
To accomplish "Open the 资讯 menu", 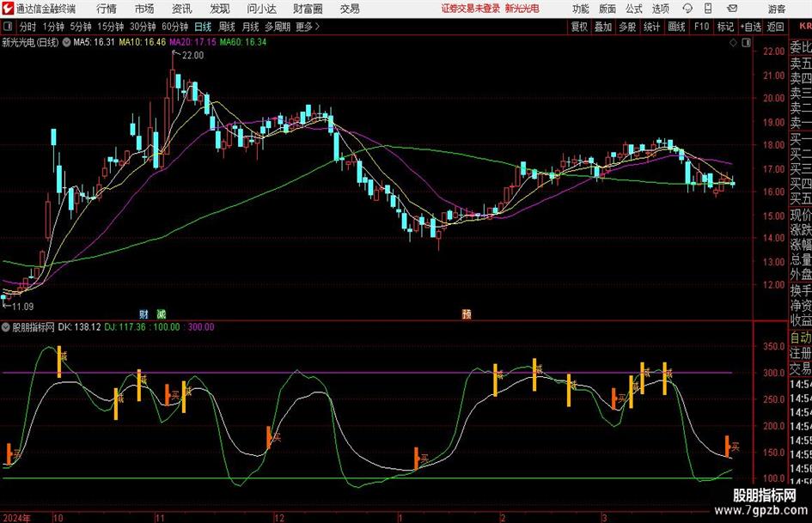I will click(x=182, y=9).
